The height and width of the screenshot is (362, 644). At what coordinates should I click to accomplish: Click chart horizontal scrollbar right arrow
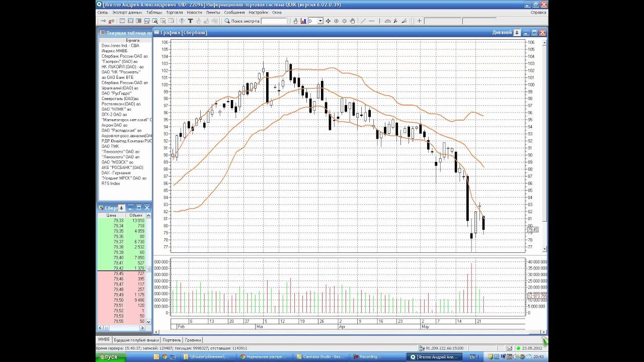click(543, 332)
